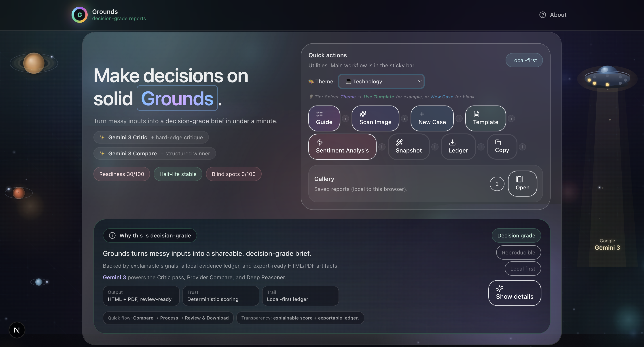Click the info icon next to Template
This screenshot has height=347, width=644.
click(x=511, y=118)
